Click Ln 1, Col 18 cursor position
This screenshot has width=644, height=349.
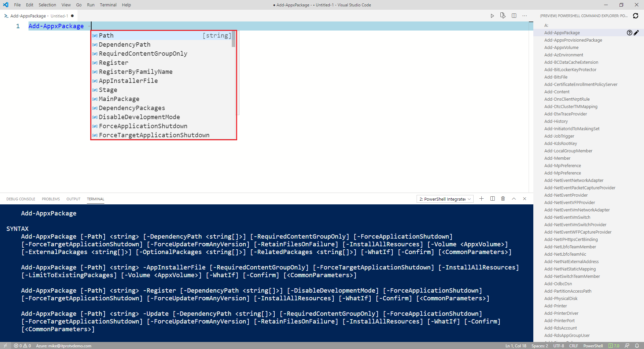click(516, 346)
